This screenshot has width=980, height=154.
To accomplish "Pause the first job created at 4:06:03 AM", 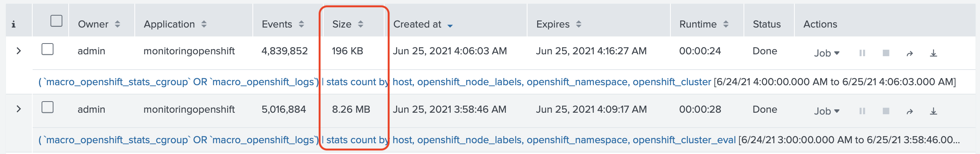I will [862, 53].
